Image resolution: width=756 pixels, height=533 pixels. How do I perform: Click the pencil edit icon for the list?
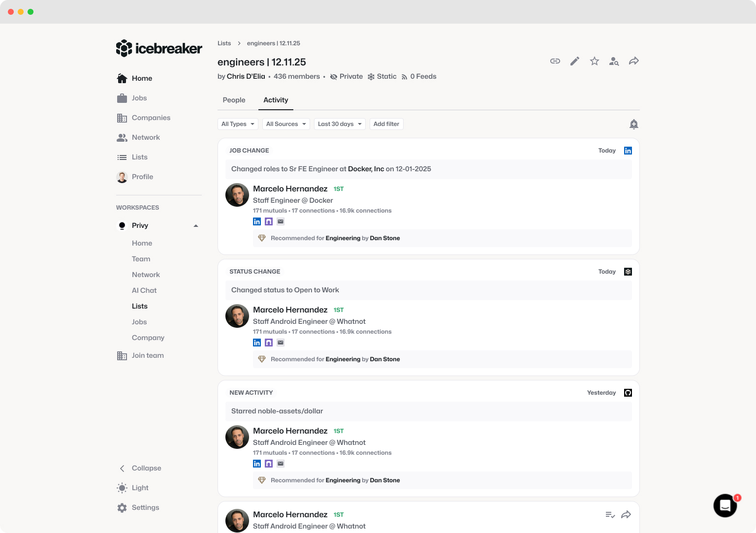coord(575,61)
